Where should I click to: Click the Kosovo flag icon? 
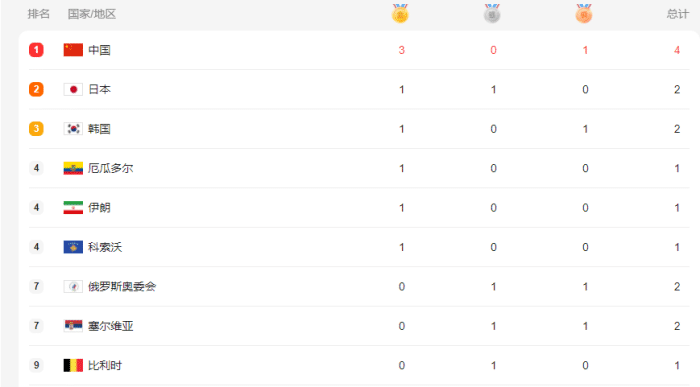[73, 247]
